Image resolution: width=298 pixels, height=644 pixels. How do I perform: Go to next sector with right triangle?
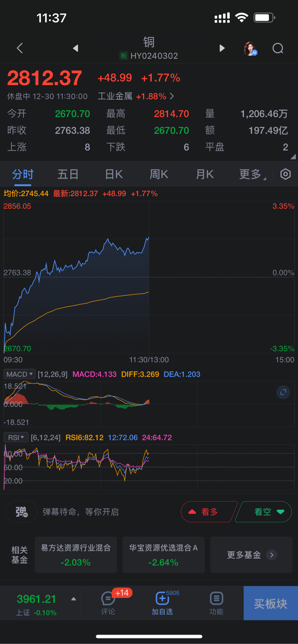[x=222, y=48]
